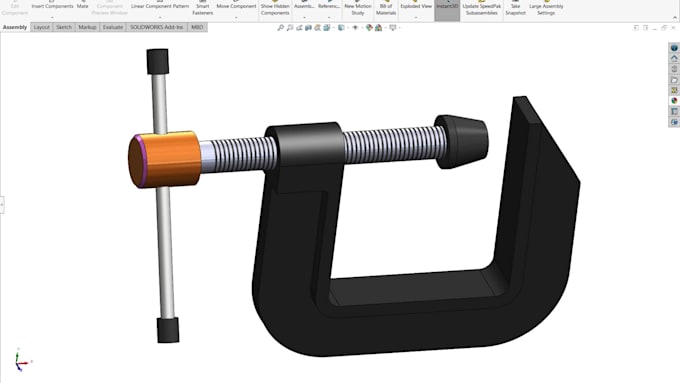Viewport: 680px width, 383px height.
Task: Switch to the Layout tab
Action: [42, 27]
